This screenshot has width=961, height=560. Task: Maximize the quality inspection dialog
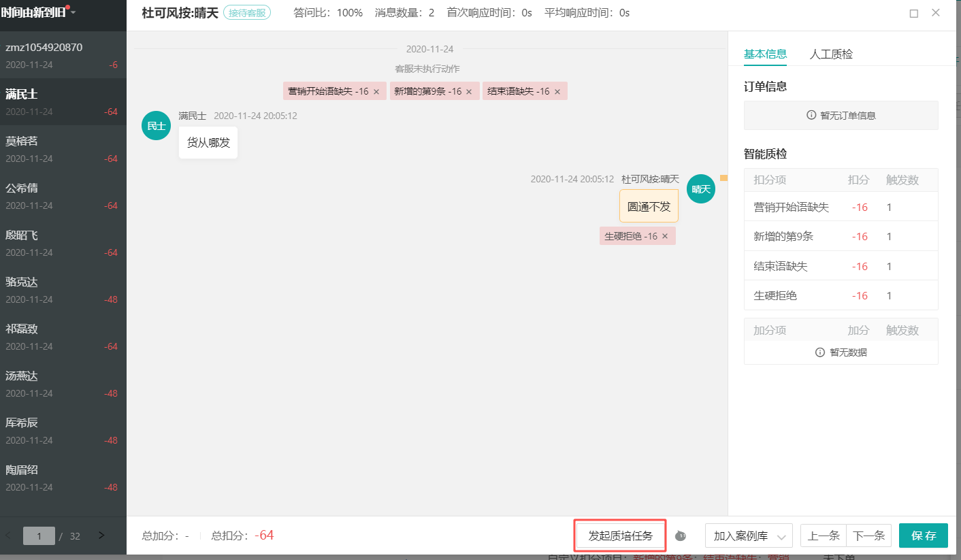pyautogui.click(x=914, y=13)
